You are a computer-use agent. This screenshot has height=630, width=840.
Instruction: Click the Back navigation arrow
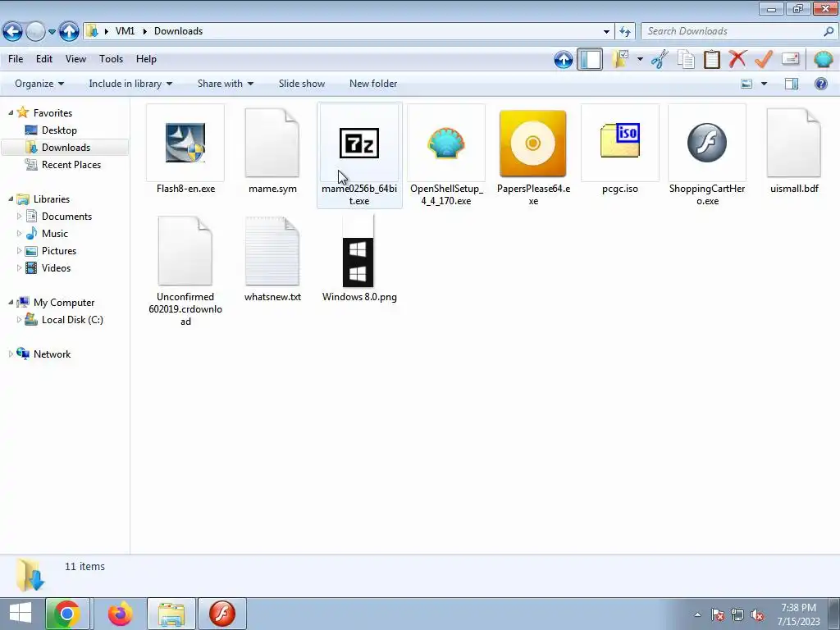pos(13,32)
